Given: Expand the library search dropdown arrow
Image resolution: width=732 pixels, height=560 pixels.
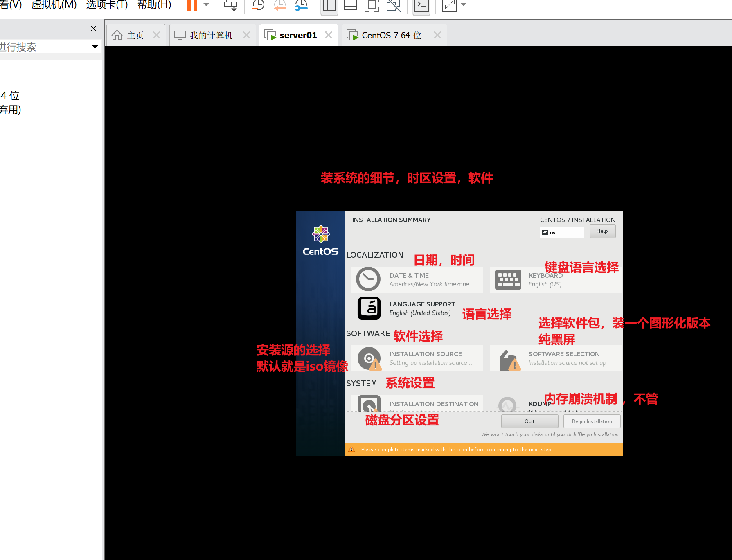Looking at the screenshot, I should (x=95, y=47).
